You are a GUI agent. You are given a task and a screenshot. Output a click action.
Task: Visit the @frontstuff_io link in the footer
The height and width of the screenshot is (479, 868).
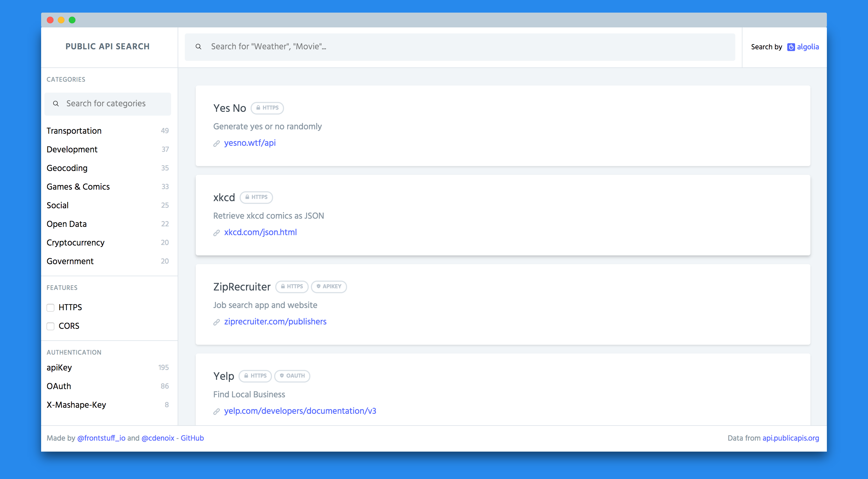click(x=101, y=438)
